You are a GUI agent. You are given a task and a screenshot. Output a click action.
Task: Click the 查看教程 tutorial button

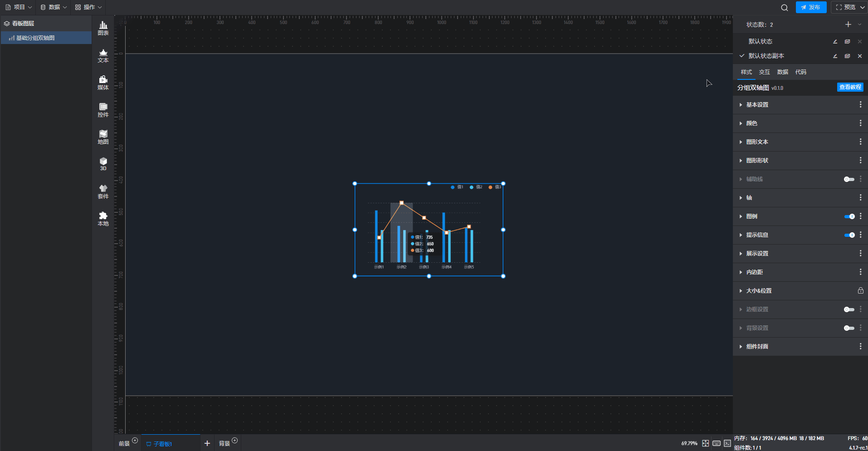tap(850, 87)
